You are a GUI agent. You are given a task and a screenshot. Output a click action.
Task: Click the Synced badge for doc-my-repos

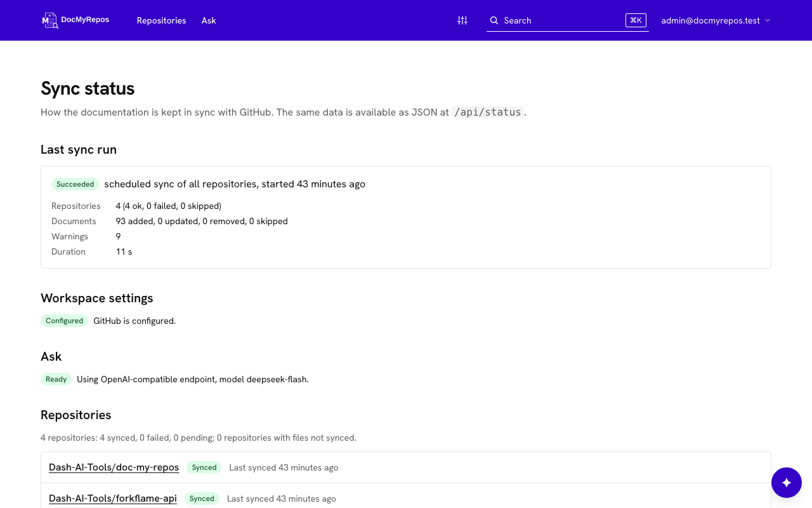pos(204,467)
